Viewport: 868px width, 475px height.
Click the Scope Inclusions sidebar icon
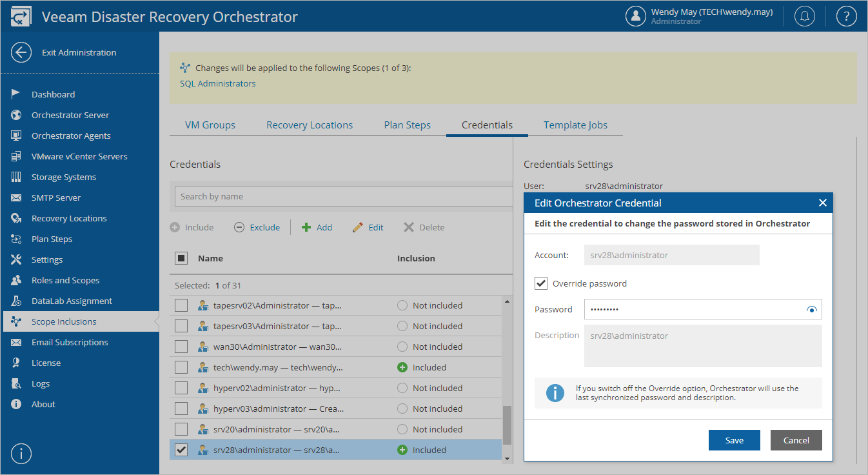tap(17, 321)
